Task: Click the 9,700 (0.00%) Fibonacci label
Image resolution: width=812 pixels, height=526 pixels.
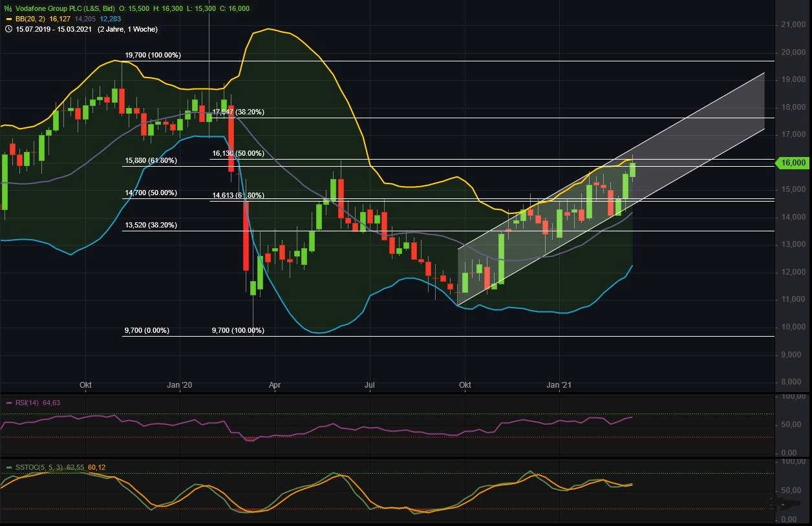Action: tap(147, 330)
